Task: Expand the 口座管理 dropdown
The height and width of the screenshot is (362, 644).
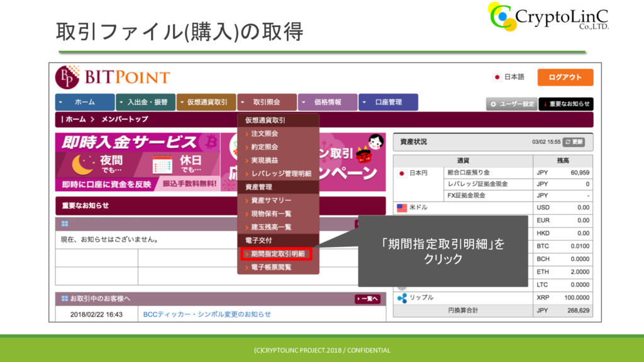Action: coord(389,102)
